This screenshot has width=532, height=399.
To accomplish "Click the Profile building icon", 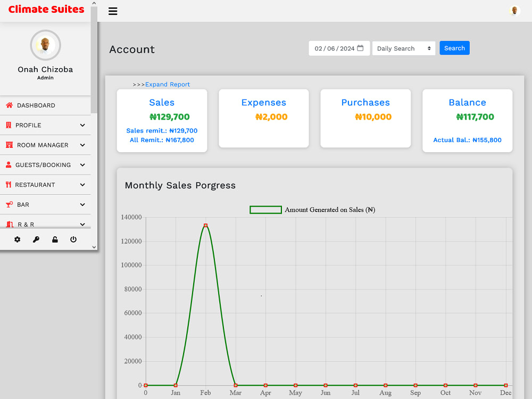I will tap(9, 125).
